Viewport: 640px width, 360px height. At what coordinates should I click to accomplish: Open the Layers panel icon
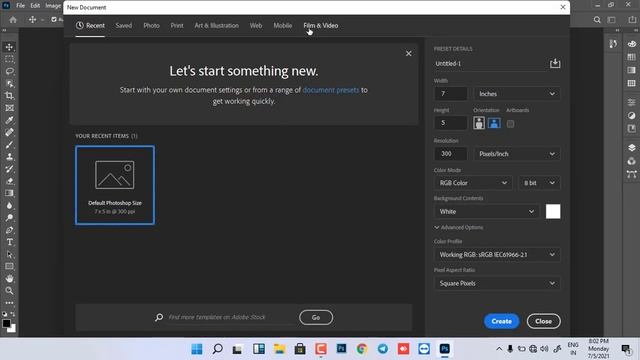point(631,148)
